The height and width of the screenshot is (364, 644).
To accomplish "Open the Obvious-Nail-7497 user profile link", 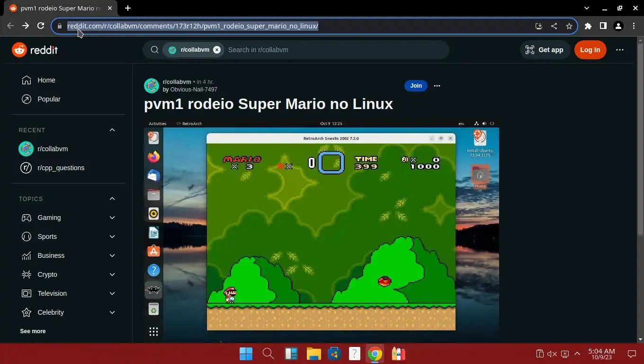I will click(x=194, y=90).
